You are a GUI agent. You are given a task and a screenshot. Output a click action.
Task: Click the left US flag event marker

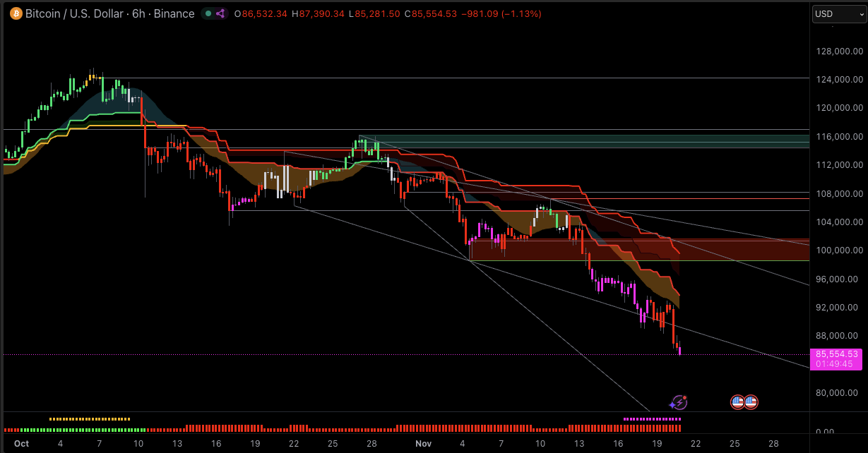pos(737,401)
